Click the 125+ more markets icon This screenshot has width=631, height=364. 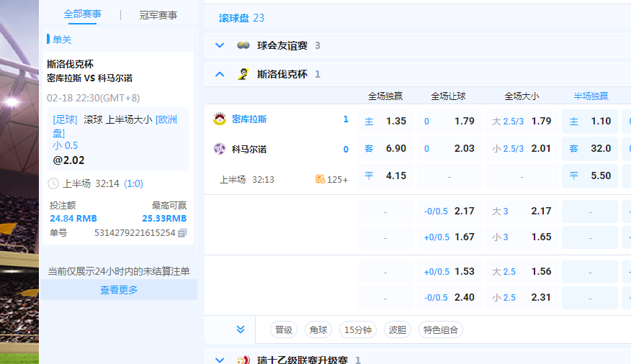point(320,179)
